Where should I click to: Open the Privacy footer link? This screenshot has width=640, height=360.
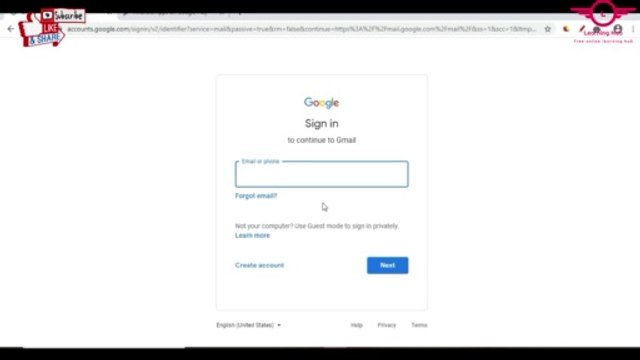click(387, 325)
